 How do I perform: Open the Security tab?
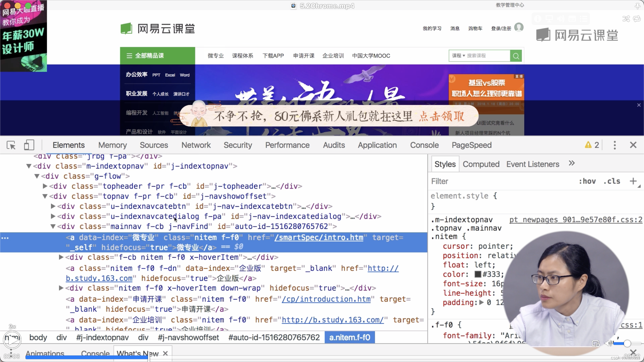pyautogui.click(x=238, y=145)
